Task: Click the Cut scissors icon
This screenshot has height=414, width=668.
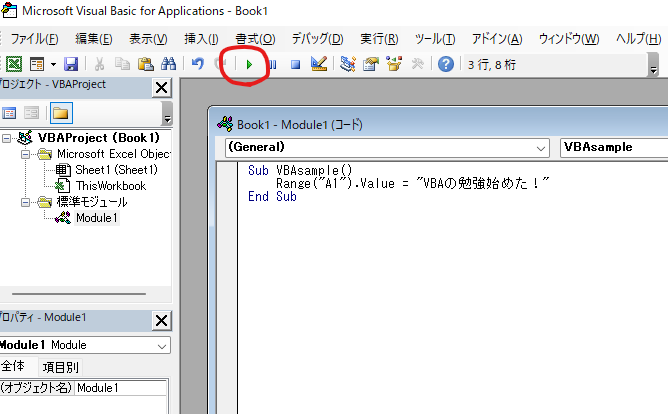Action: [99, 64]
